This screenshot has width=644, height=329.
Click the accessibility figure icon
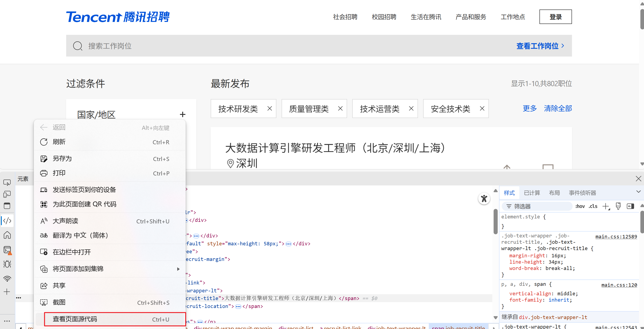coord(484,199)
